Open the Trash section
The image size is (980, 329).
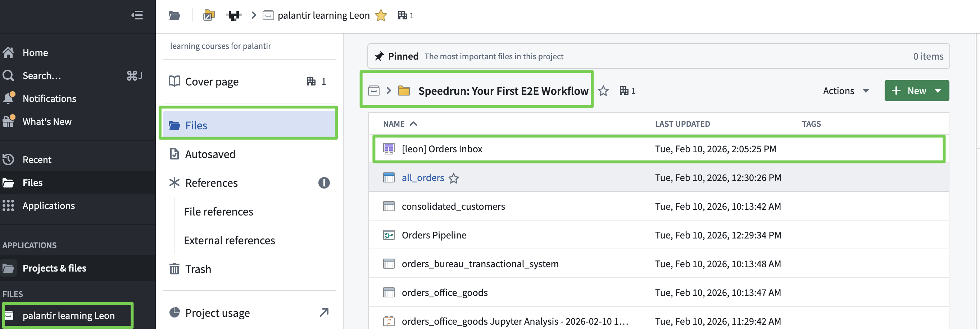198,269
